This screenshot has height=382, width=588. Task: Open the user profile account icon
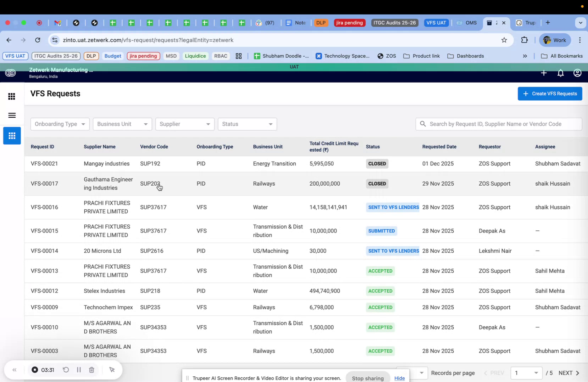[577, 73]
